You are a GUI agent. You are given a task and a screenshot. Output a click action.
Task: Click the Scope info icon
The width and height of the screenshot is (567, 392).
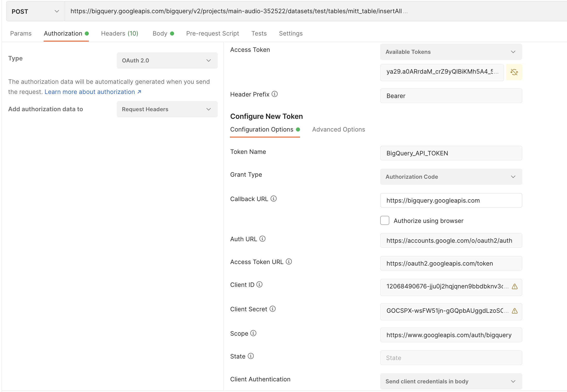pos(253,333)
